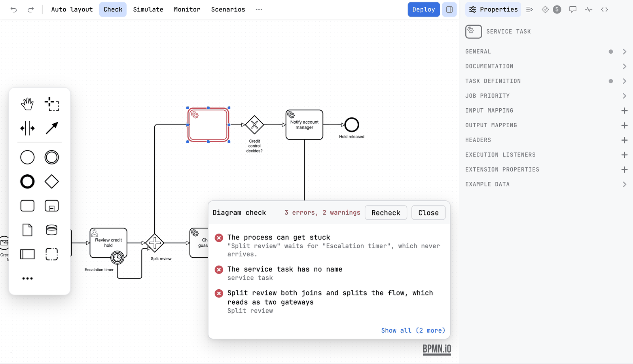Create a Start event from the palette
Screen dimensions: 633x364
tap(27, 157)
